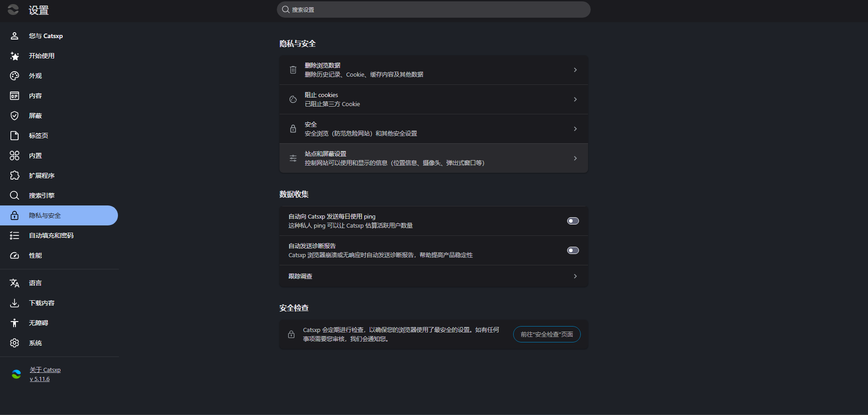Click the 删除浏览数据 trash icon
Image resolution: width=868 pixels, height=415 pixels.
(293, 69)
